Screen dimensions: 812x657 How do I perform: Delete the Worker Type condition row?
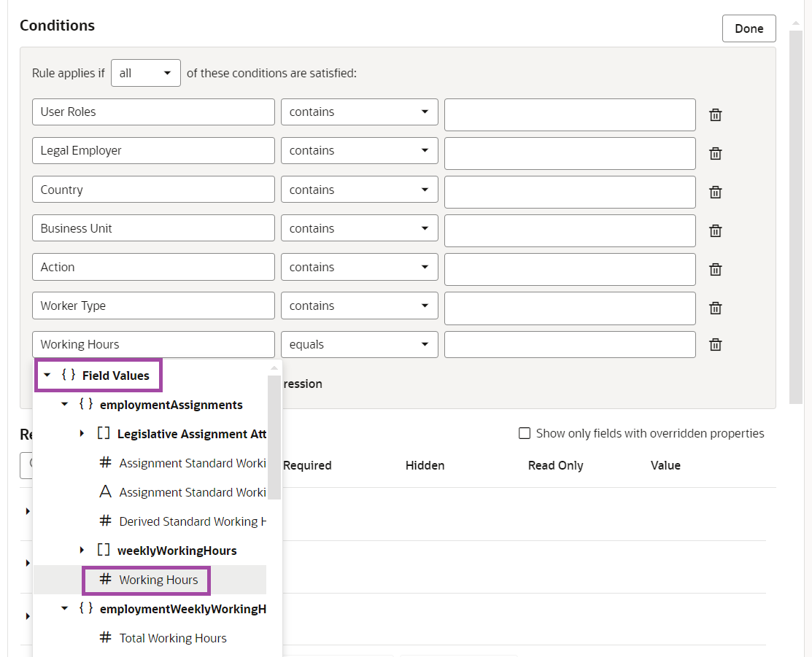716,308
